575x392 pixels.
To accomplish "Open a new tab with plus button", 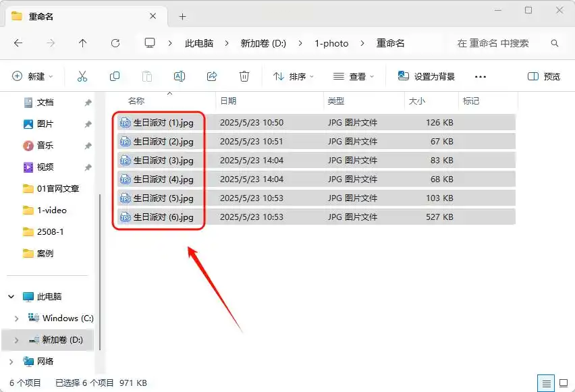I will click(182, 16).
